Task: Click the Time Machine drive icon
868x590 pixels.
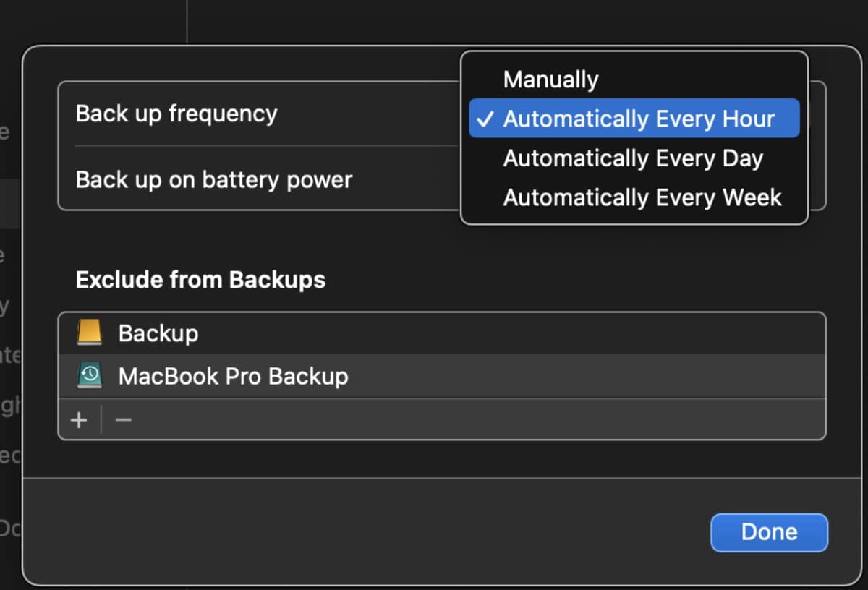Action: pyautogui.click(x=90, y=376)
